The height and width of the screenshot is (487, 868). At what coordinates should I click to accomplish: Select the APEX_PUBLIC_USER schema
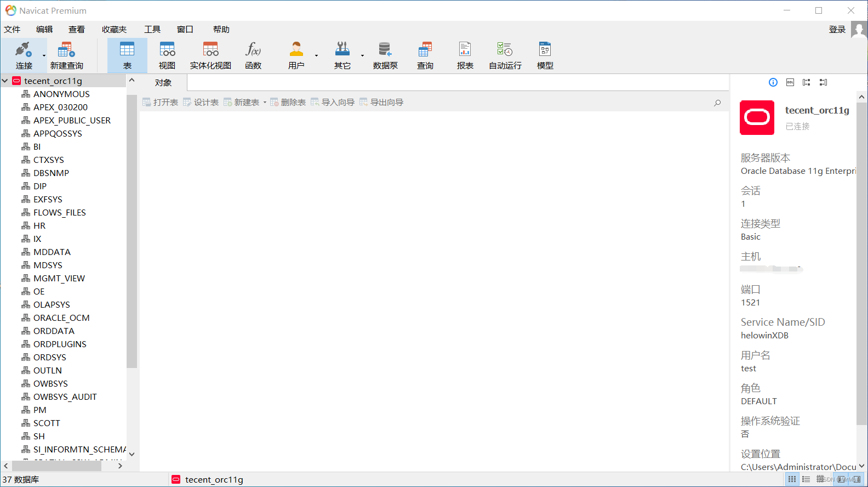72,120
